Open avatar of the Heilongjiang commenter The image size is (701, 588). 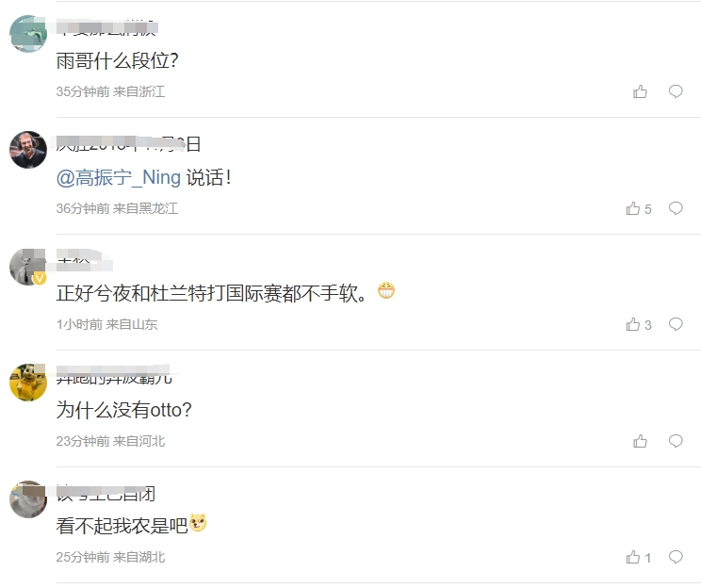[28, 150]
